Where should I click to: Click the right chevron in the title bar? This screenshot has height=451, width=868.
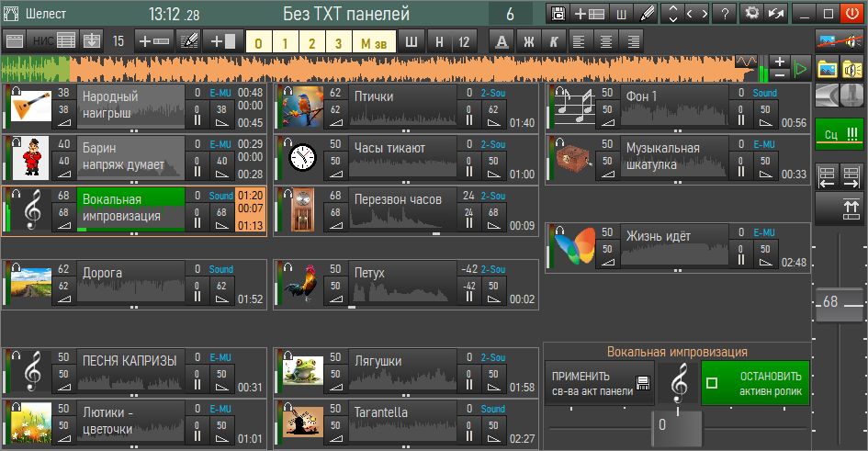point(705,13)
